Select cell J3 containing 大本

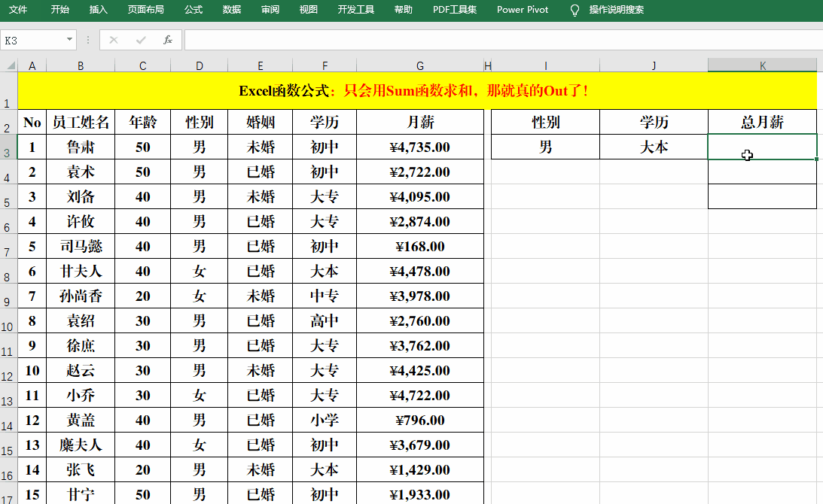(654, 147)
